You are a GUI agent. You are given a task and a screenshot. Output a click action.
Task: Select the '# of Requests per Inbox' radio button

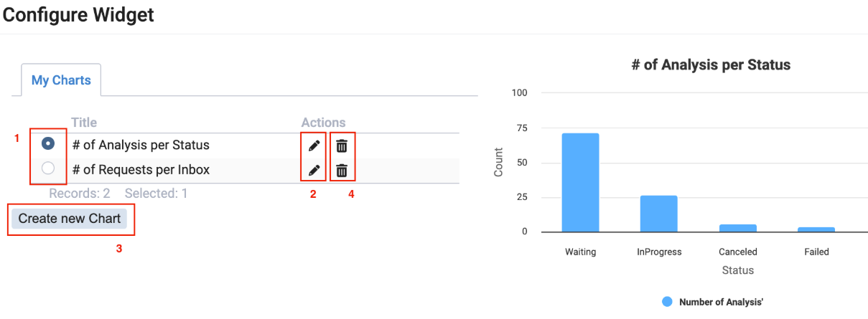coord(48,169)
